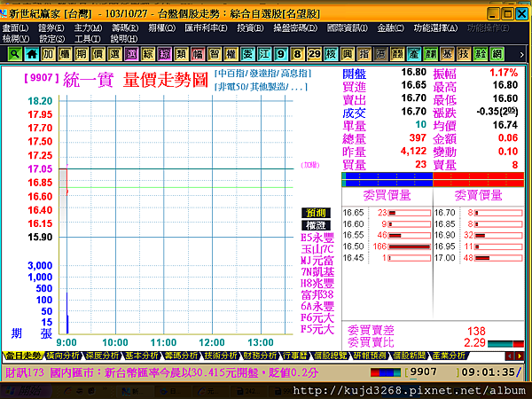Click the yellow 選 toolbar icon
This screenshot has width=532, height=399.
(x=114, y=54)
